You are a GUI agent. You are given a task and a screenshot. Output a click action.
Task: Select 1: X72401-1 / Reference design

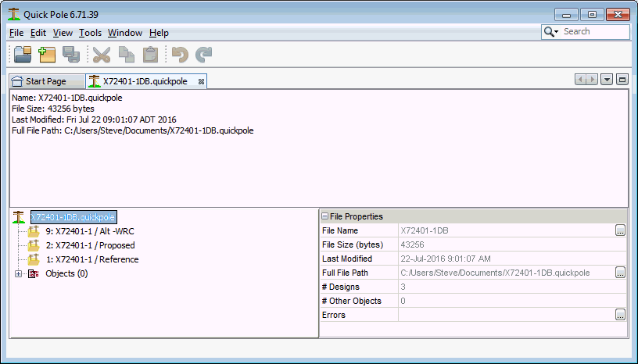click(92, 259)
